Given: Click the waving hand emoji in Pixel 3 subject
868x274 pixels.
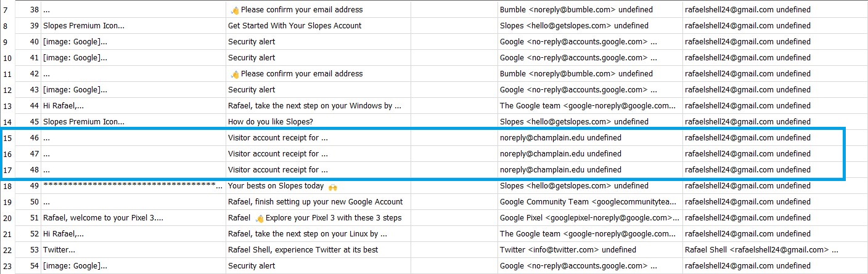Looking at the screenshot, I should (259, 218).
